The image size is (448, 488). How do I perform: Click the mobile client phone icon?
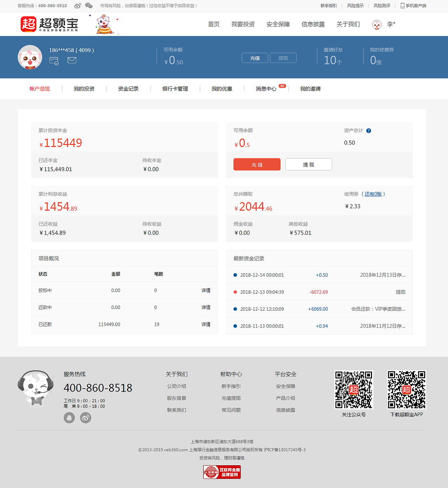point(402,6)
